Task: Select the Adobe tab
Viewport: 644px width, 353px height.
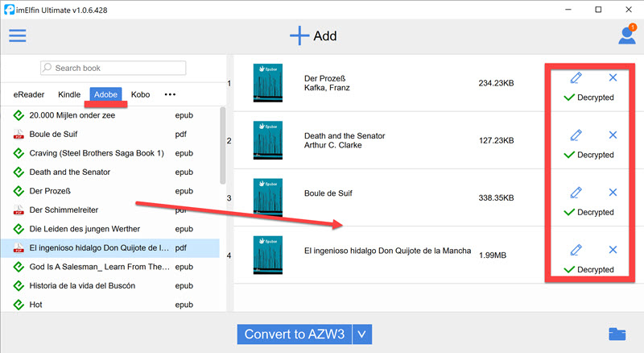Action: (x=106, y=94)
